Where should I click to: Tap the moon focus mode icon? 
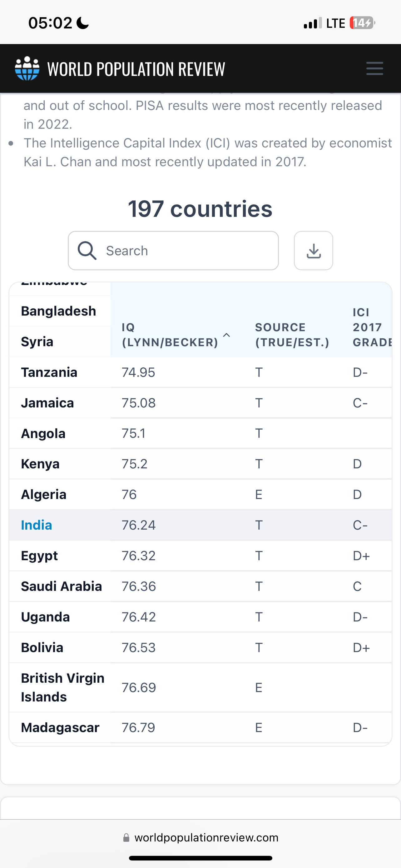(82, 23)
